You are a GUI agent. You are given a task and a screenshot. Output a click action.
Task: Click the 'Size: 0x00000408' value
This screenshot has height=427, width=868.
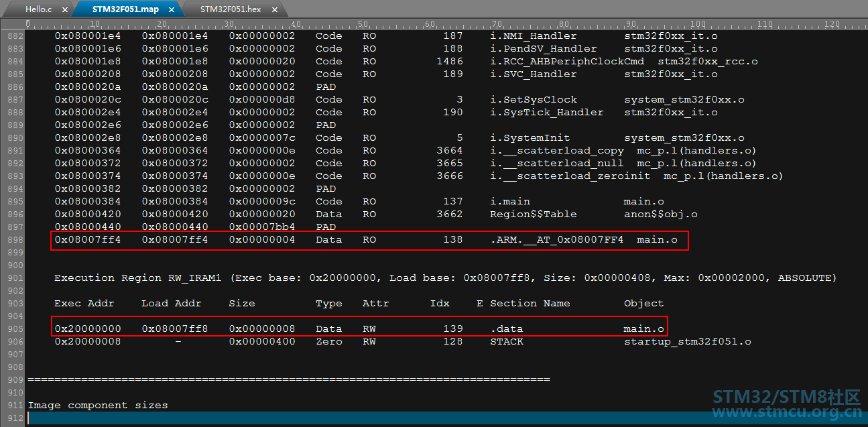[x=601, y=278]
